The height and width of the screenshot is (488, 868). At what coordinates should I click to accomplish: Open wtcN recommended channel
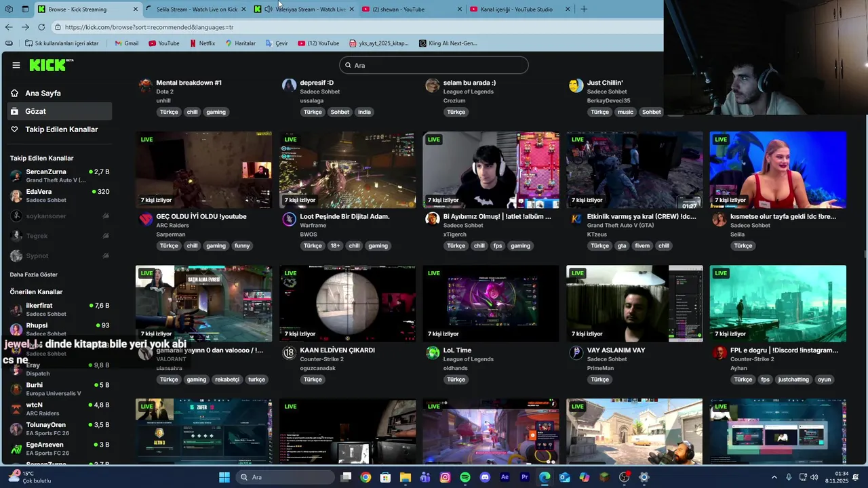point(60,409)
